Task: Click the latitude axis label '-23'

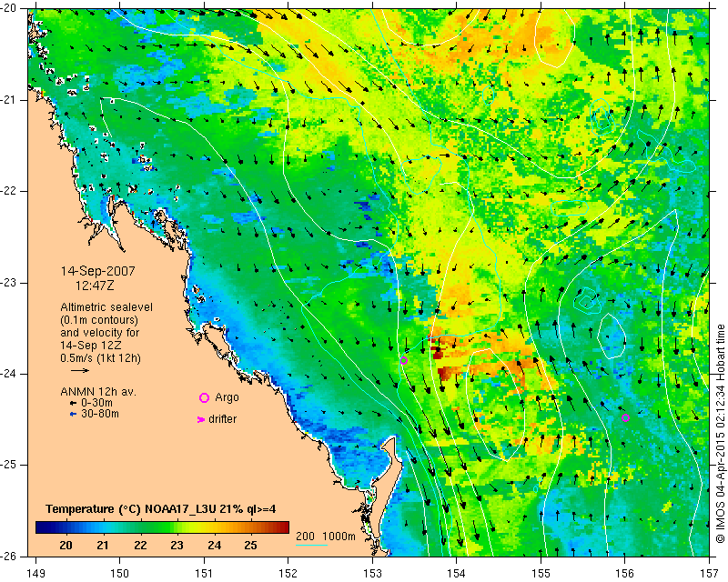Action: [x=10, y=283]
